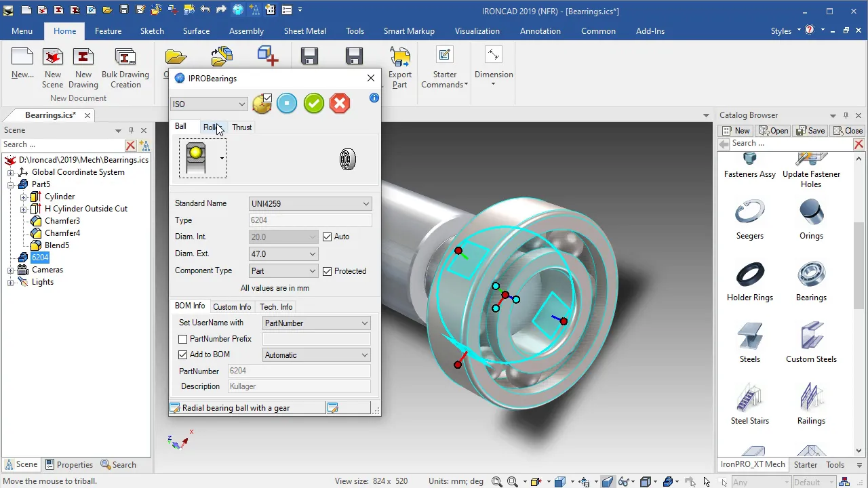Viewport: 868px width, 488px height.
Task: Click the New Scene ribbon icon
Action: [x=53, y=68]
